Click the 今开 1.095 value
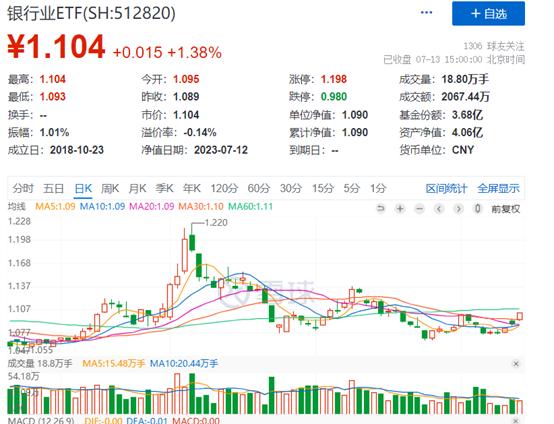 coord(186,80)
